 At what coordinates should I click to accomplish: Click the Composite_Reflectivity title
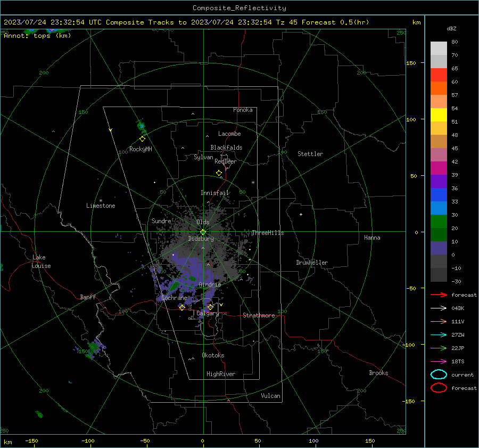tap(240, 8)
